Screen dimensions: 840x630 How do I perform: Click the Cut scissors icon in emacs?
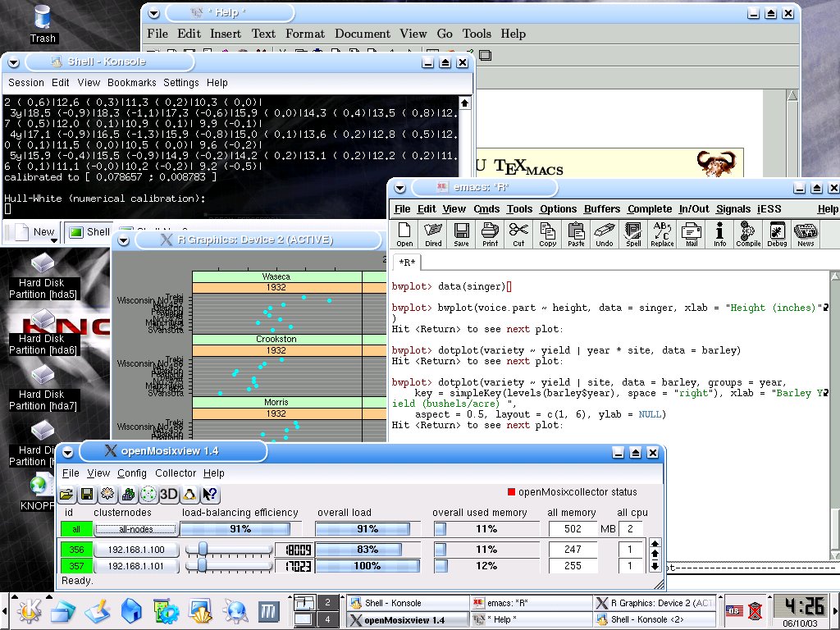pyautogui.click(x=518, y=234)
